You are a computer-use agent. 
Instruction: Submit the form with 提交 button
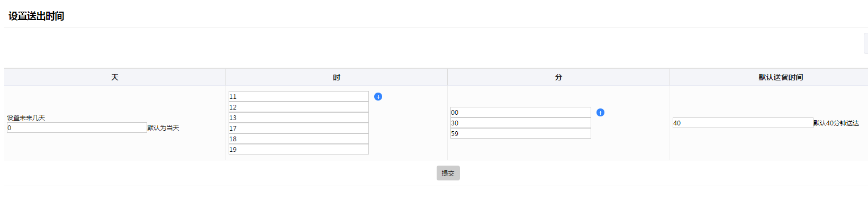pos(448,173)
